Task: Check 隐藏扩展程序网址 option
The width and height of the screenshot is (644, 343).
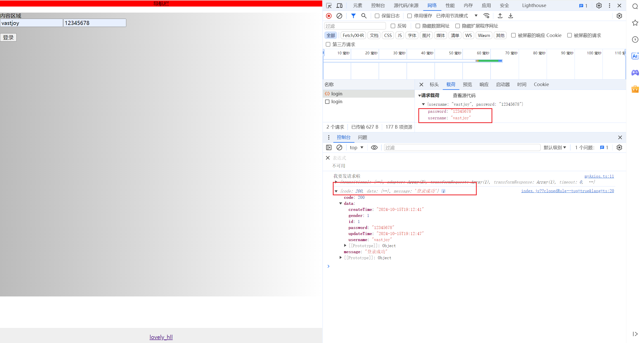Action: tap(458, 26)
